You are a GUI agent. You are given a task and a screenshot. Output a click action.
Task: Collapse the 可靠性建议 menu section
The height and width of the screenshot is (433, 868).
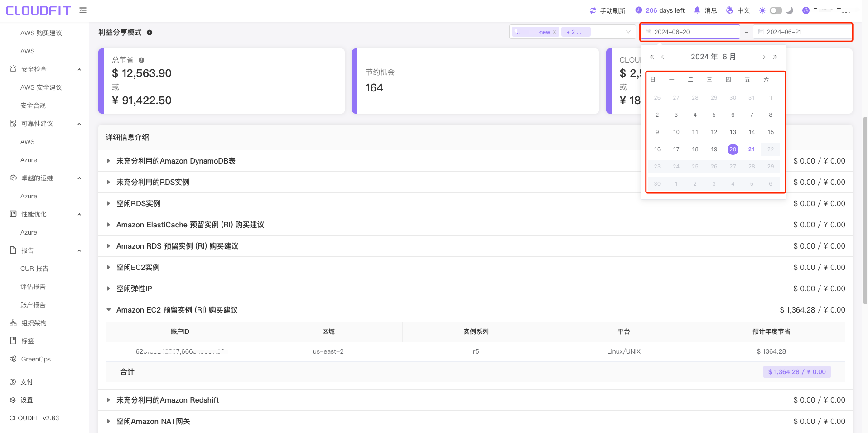point(79,124)
